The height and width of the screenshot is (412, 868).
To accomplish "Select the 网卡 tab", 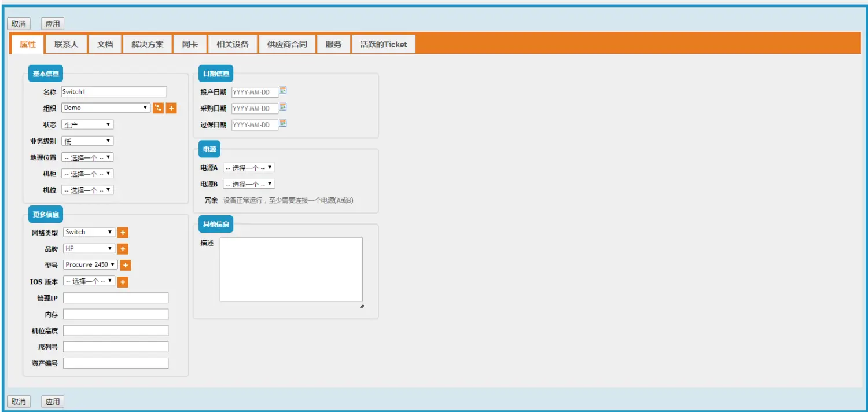I will (190, 44).
